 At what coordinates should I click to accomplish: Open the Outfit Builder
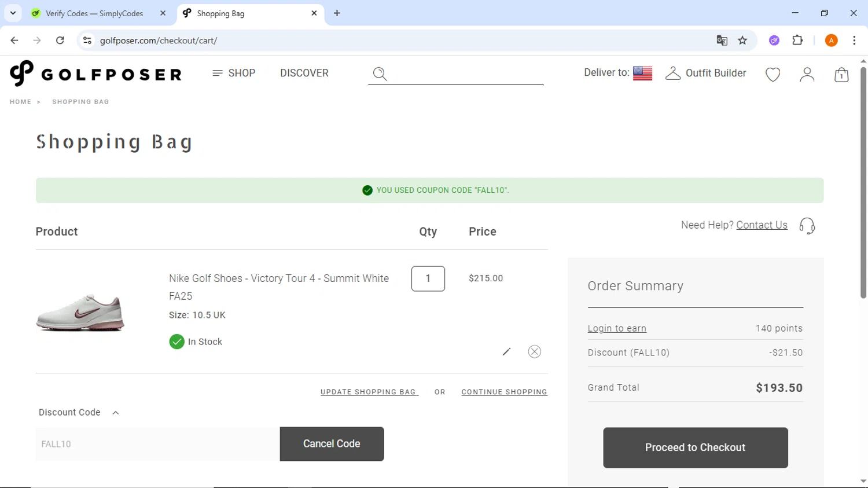(706, 73)
